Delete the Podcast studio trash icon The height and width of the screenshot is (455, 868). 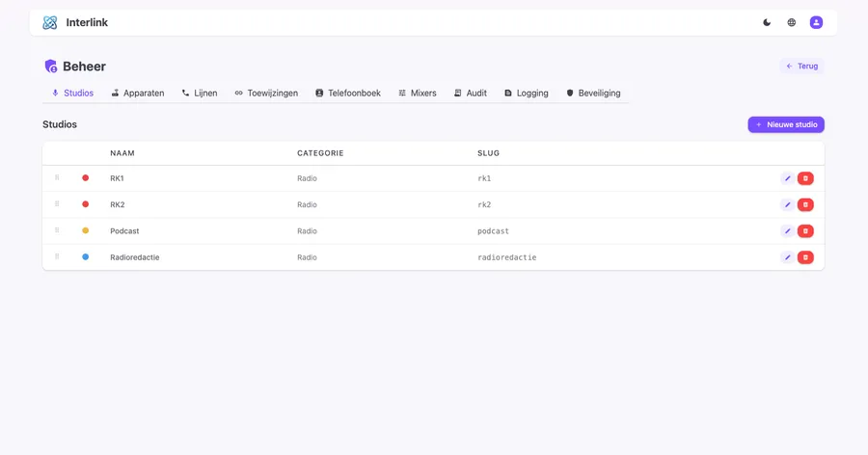click(805, 230)
